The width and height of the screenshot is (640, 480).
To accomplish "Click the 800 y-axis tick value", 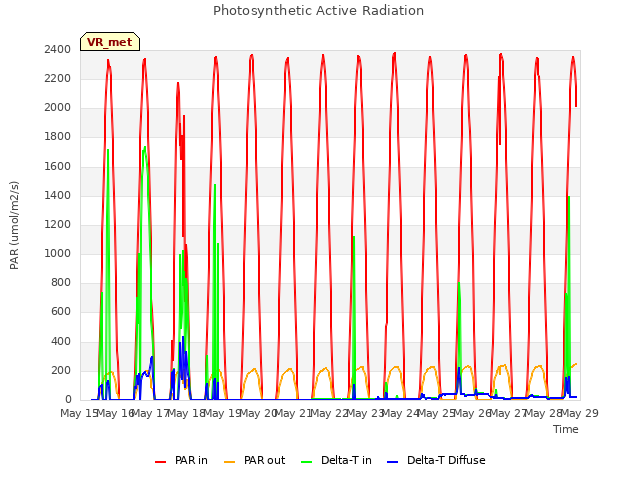I will click(x=61, y=282).
